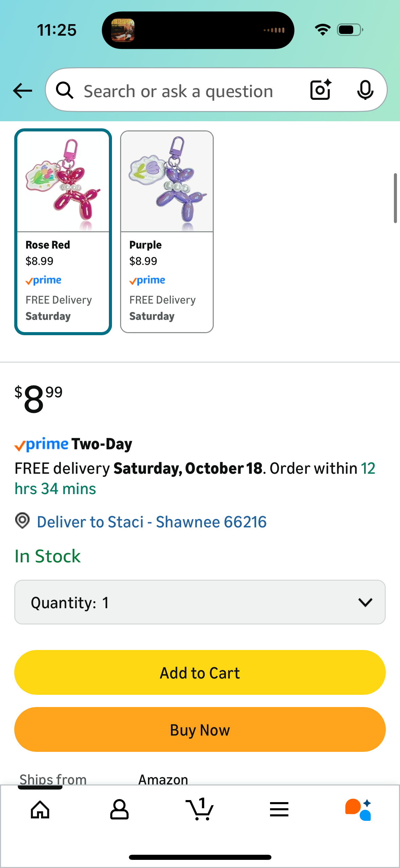Tap the microphone voice search icon
400x868 pixels.
point(365,90)
